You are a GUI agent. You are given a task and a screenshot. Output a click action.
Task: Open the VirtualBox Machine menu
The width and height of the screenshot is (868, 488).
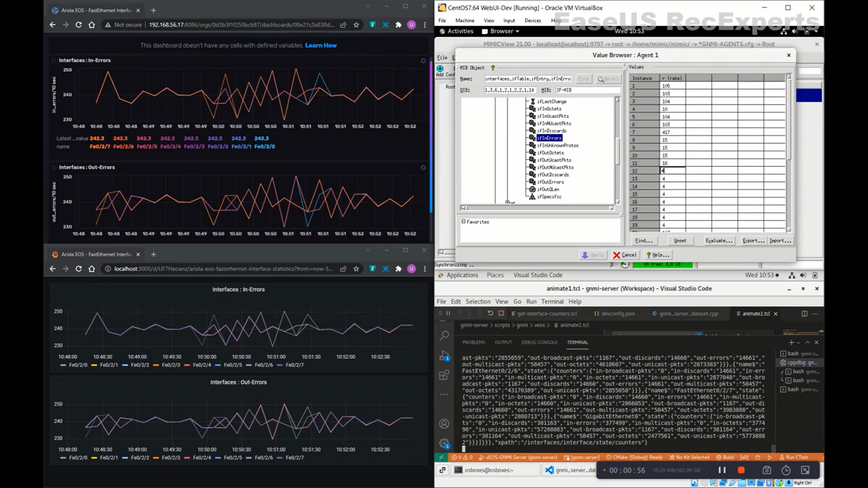pos(465,20)
